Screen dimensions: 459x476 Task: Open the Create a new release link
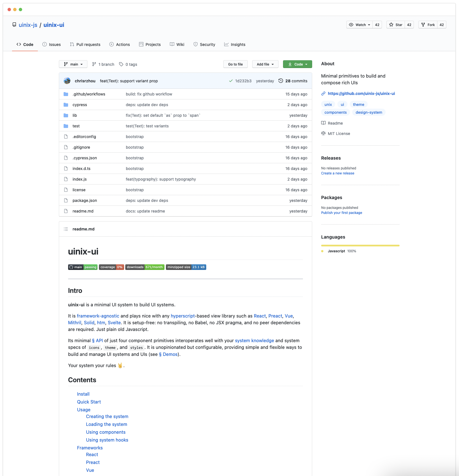[x=337, y=173]
